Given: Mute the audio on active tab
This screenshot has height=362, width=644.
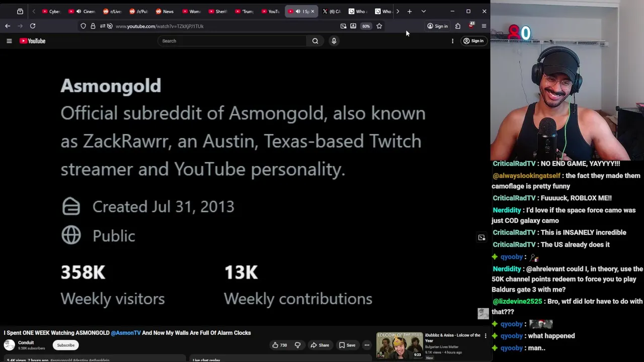Looking at the screenshot, I should pos(298,11).
